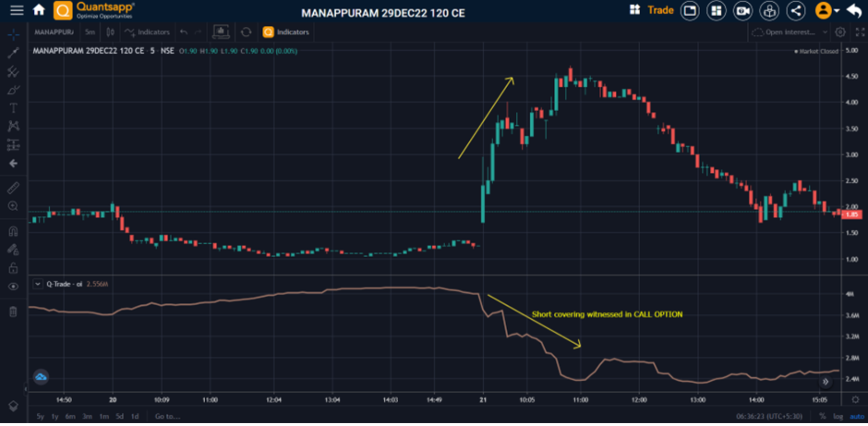Screen dimensions: 868x426
Task: Open chart settings gear icon
Action: (x=840, y=32)
